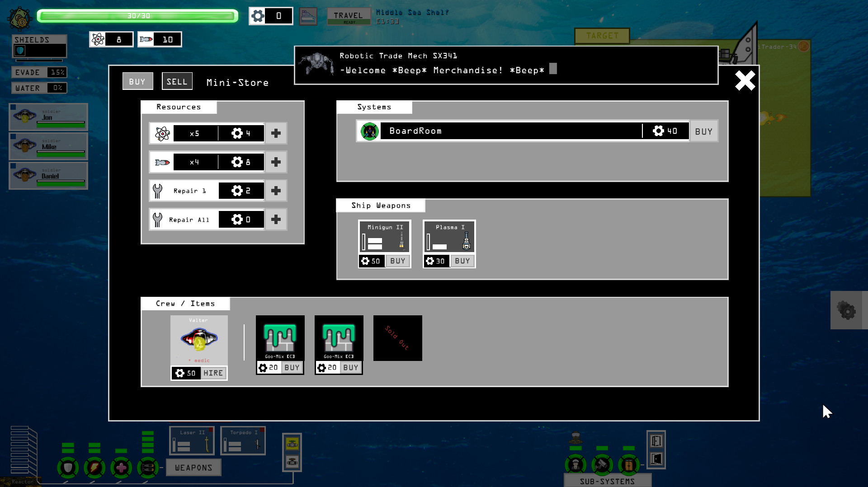Select the torpedo weapons subsystem dial
This screenshot has width=868, height=487.
(x=147, y=468)
